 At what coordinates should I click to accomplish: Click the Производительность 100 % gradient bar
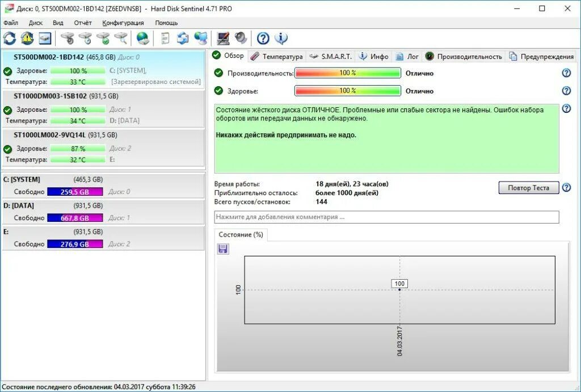coord(348,73)
